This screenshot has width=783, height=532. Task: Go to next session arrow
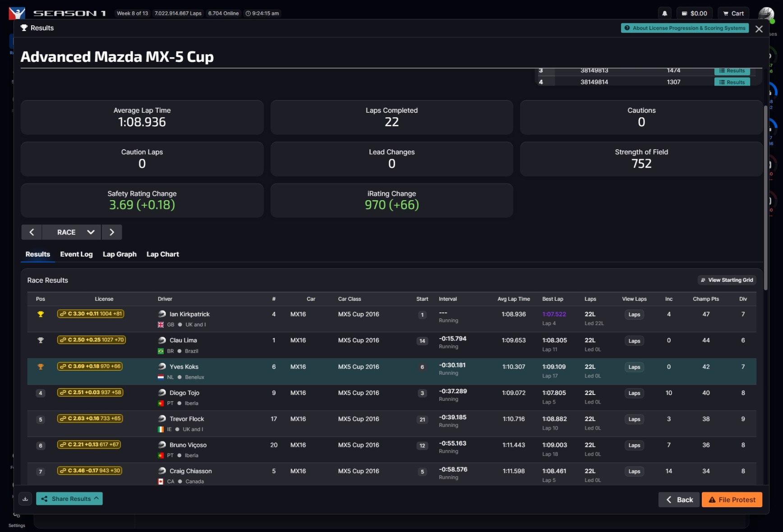point(112,232)
